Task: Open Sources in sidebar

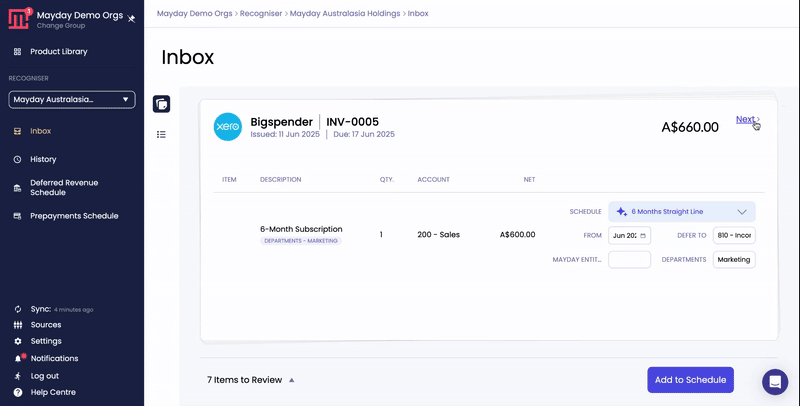Action: pos(45,325)
